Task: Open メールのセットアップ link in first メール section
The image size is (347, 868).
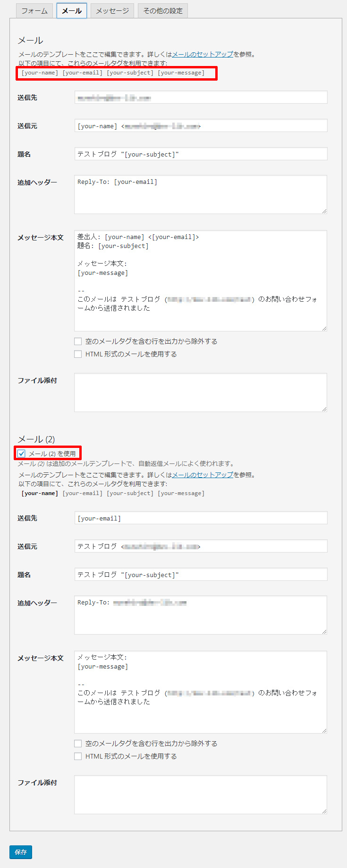Action: [x=203, y=54]
